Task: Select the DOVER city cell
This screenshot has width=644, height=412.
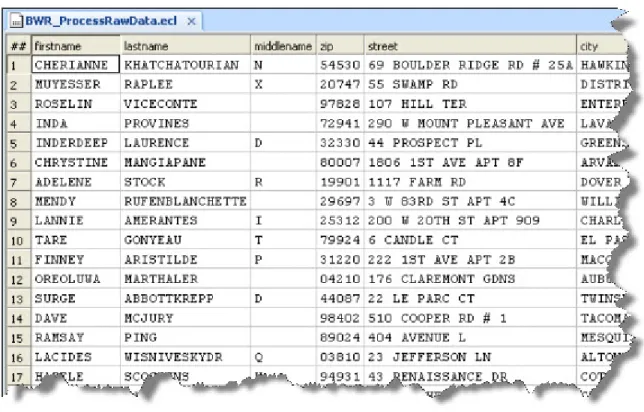Action: tap(602, 182)
